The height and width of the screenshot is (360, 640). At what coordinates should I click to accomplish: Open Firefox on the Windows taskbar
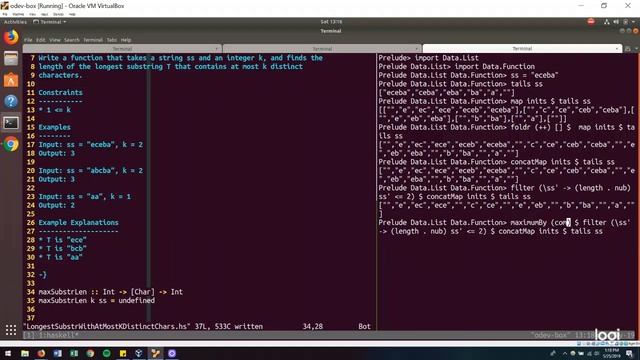pos(41,353)
